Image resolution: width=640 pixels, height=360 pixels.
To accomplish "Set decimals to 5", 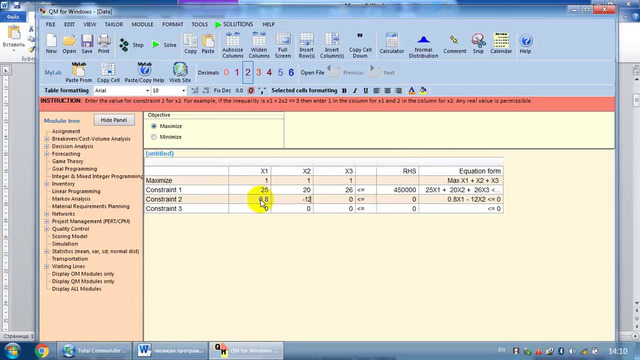I will 280,73.
